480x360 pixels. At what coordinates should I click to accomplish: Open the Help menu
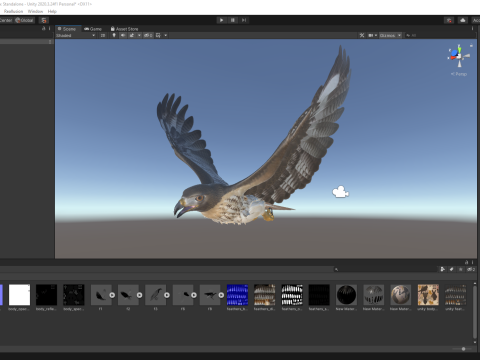(x=52, y=11)
